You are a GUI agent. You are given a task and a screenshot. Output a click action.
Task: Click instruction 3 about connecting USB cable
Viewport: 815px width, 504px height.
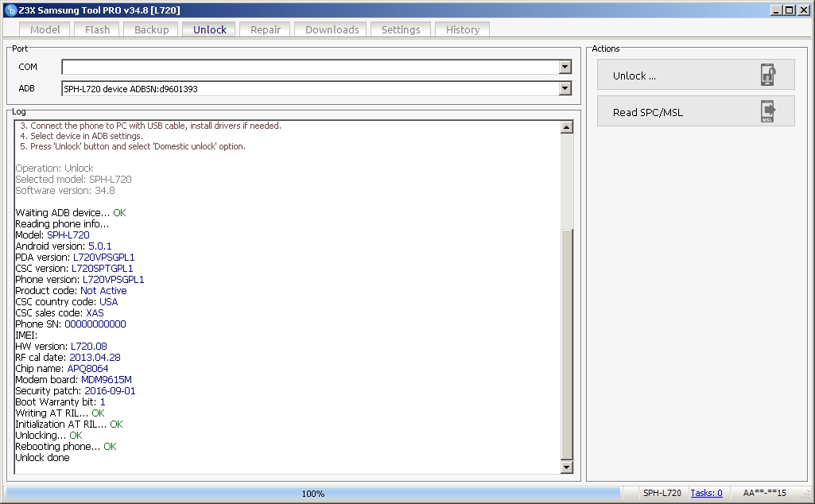[150, 126]
